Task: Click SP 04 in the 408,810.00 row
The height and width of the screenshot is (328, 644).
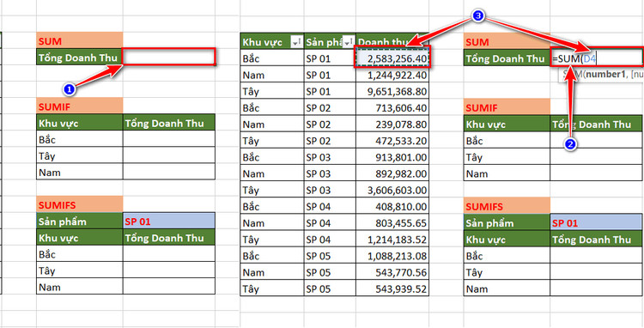Action: pyautogui.click(x=330, y=206)
